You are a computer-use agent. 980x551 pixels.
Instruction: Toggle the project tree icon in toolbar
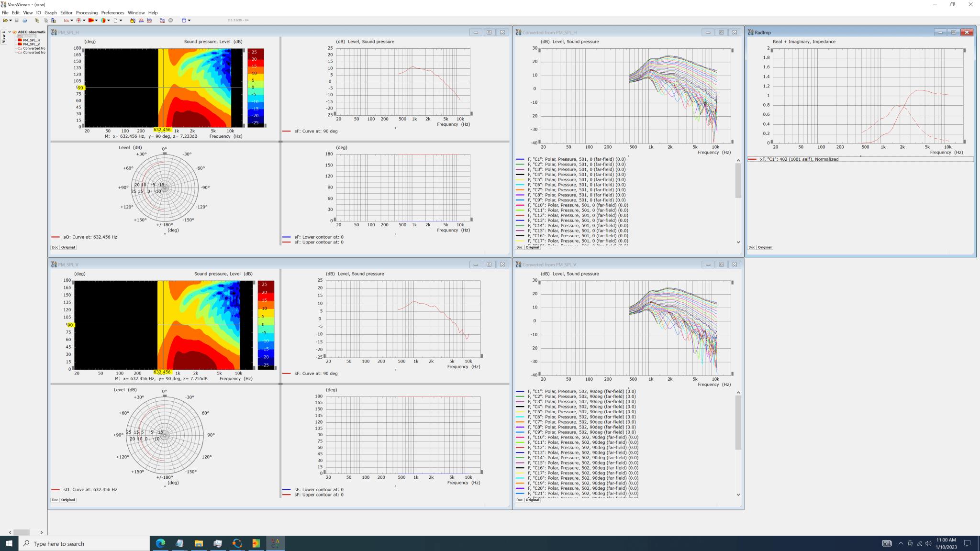tap(37, 21)
